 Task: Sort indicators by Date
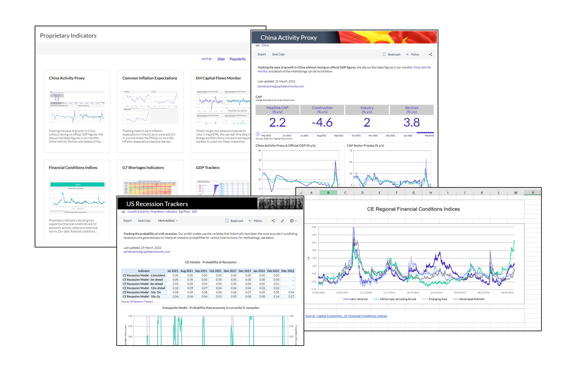click(x=221, y=59)
